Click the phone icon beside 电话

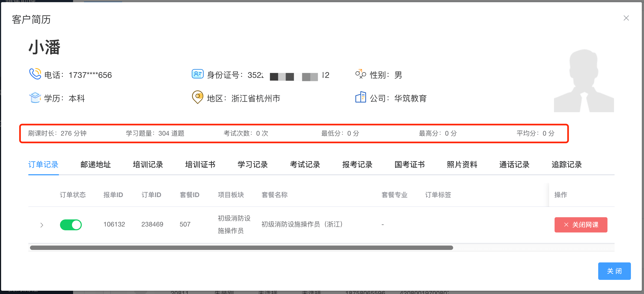click(x=35, y=74)
